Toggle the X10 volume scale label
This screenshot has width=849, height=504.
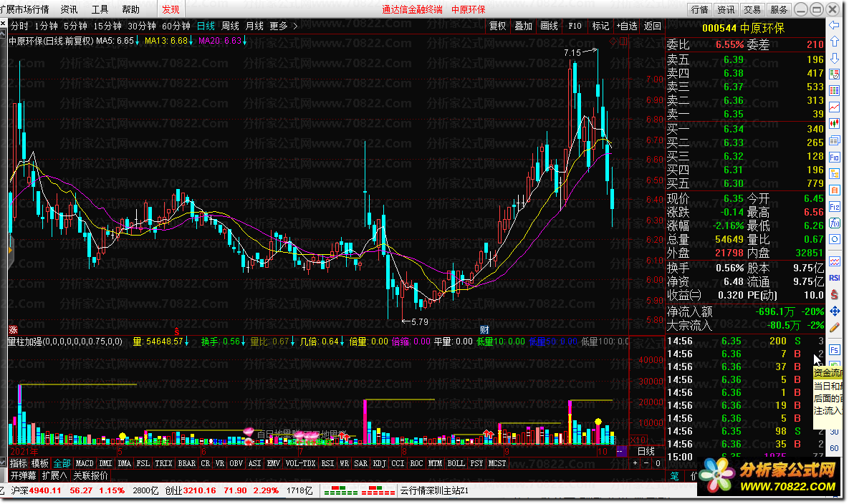click(x=638, y=440)
